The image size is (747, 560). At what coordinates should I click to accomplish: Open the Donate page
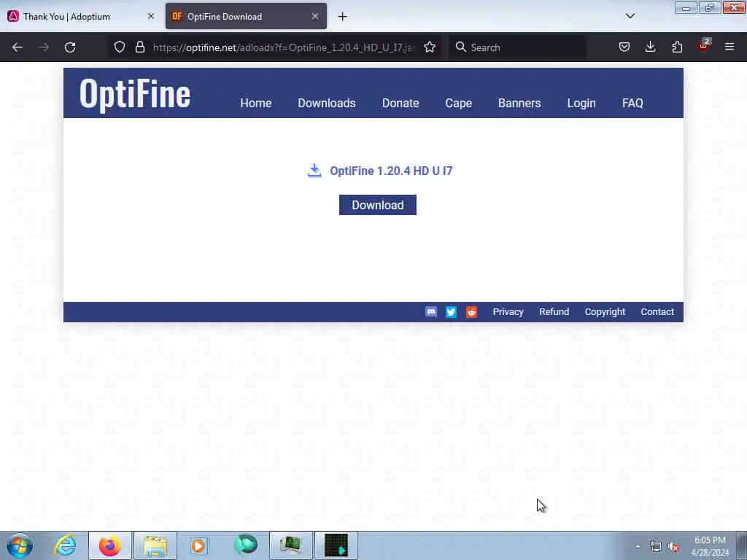(x=400, y=104)
